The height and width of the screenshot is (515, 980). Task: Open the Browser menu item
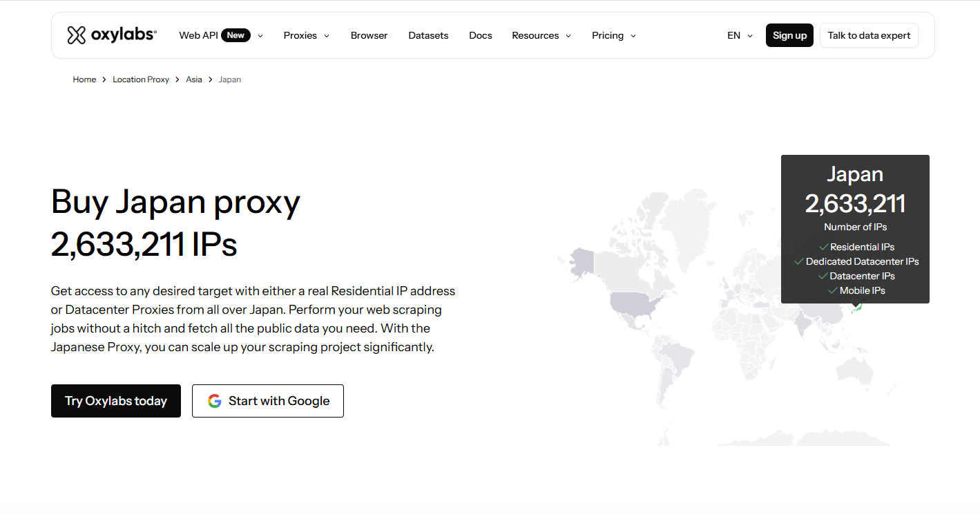369,35
